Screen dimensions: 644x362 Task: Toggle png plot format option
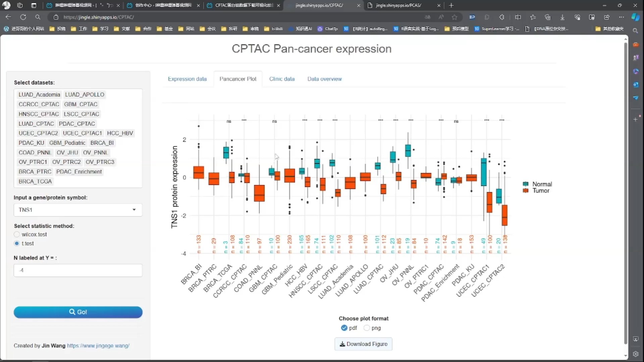click(x=366, y=328)
